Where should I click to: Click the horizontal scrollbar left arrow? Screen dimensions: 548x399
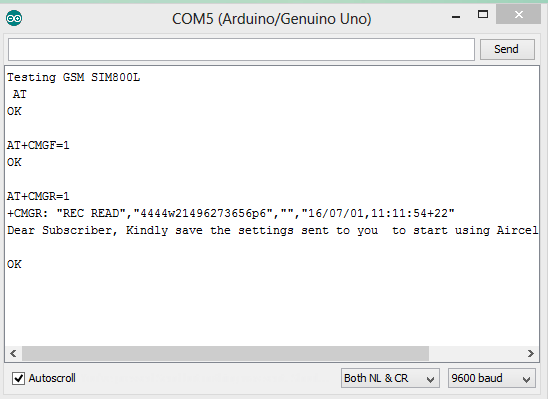(13, 353)
